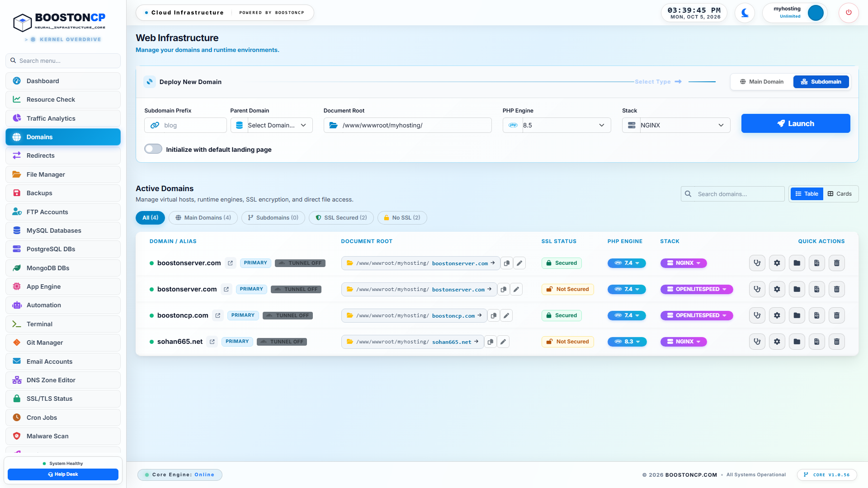The width and height of the screenshot is (868, 488).
Task: Open external link icon for sohan665.net
Action: point(212,342)
